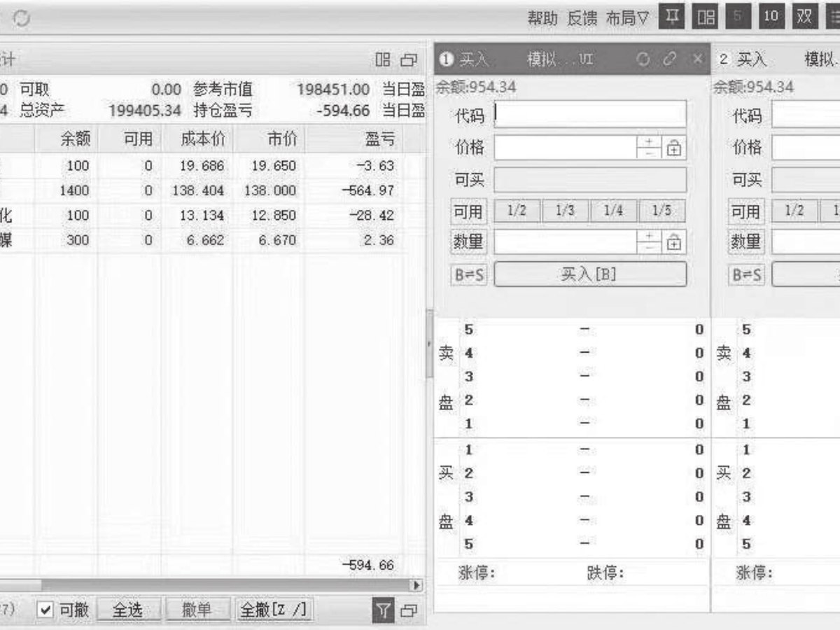Select the holding row with cost 138.404
Image resolution: width=840 pixels, height=630 pixels.
[x=211, y=190]
